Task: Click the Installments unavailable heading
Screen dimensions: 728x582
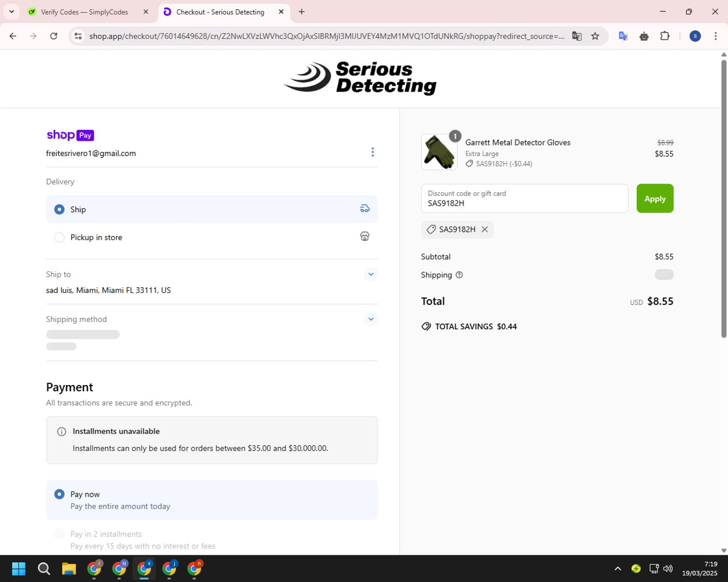Action: point(116,431)
